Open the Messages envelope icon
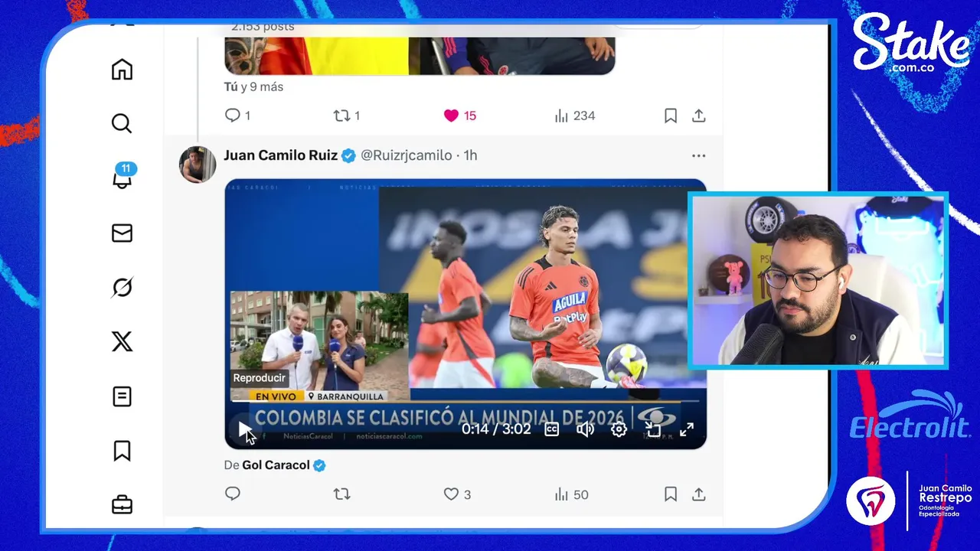 pos(122,233)
